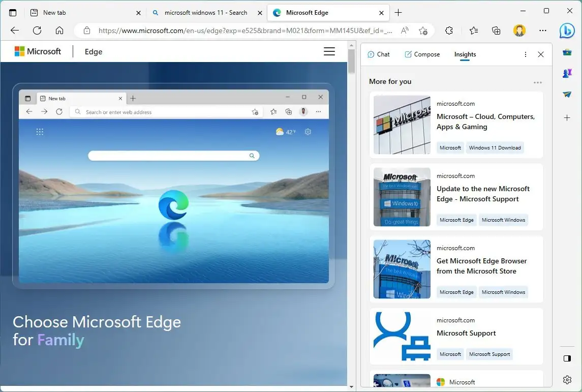Open the Insights pane three-dot menu
This screenshot has width=582, height=392.
point(526,54)
